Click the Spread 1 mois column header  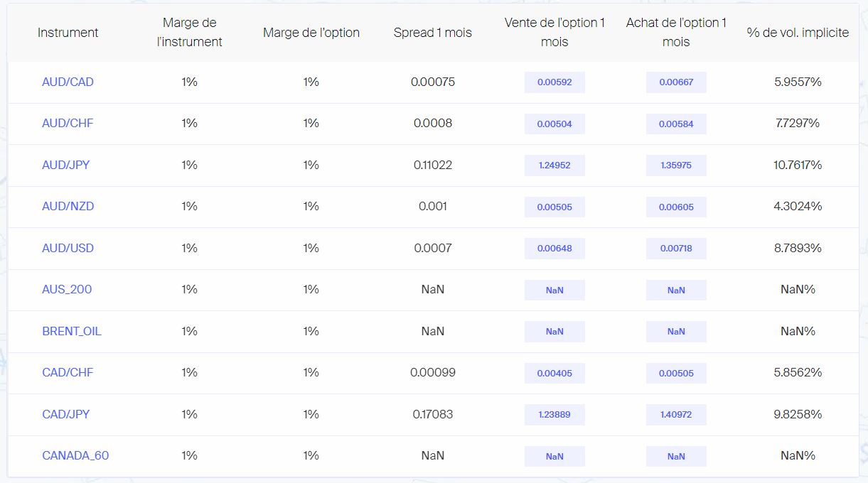[432, 33]
